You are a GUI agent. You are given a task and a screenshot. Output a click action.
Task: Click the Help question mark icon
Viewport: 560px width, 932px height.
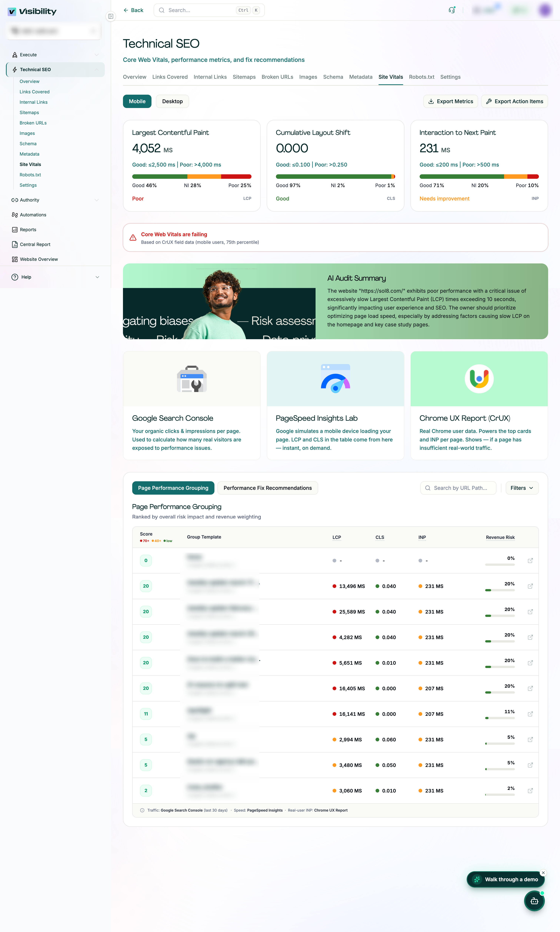click(15, 277)
